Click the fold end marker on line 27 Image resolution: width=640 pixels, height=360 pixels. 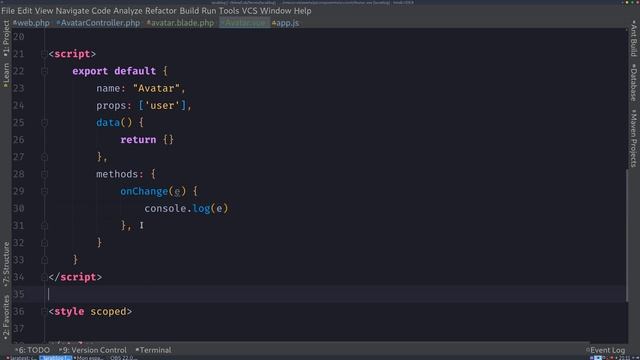click(44, 157)
